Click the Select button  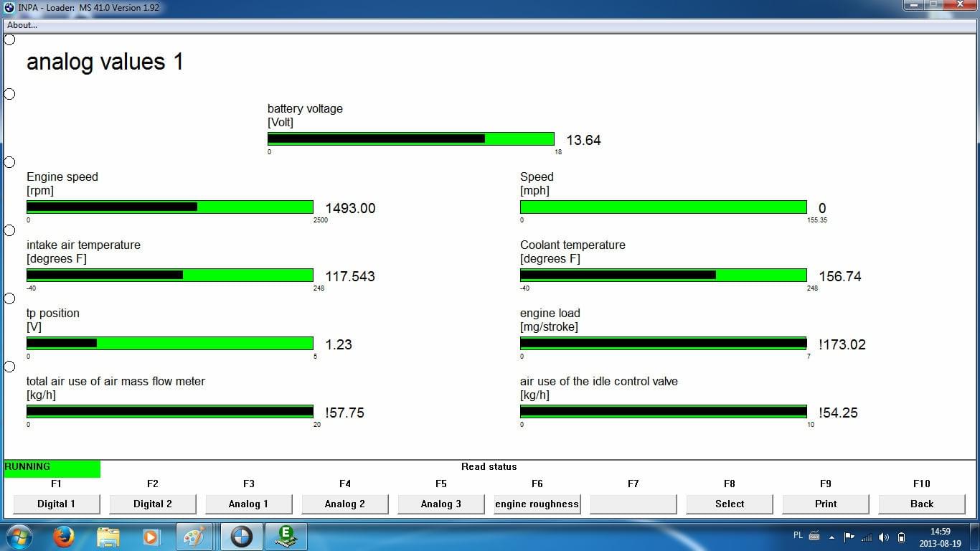(x=730, y=504)
